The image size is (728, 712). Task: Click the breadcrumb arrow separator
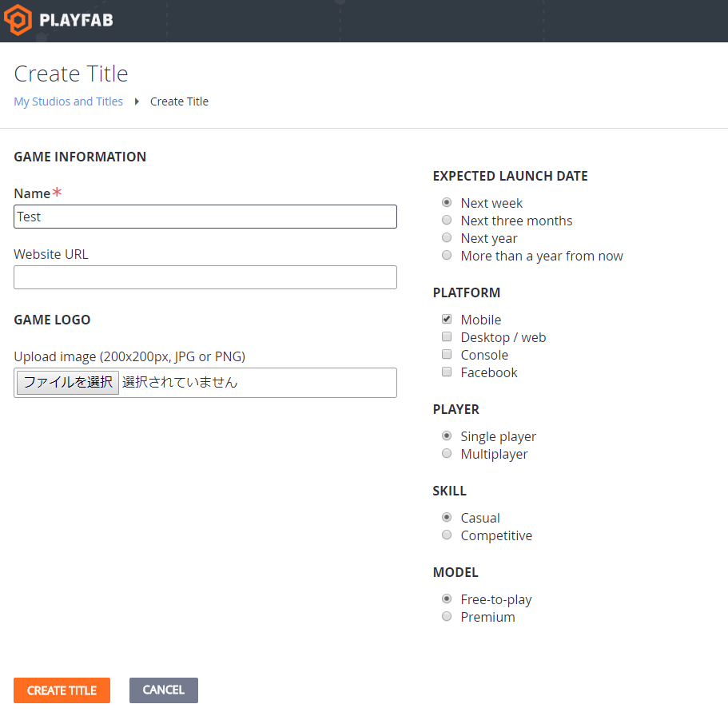137,101
